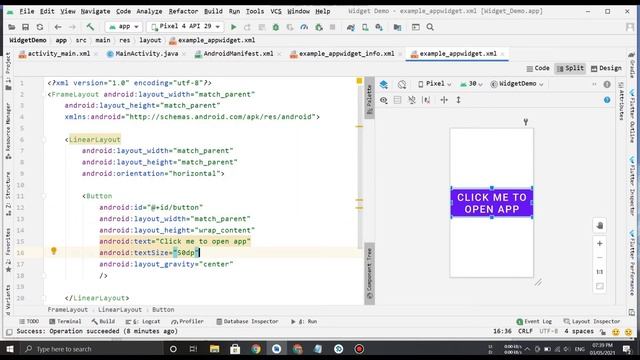Click the Save All icon

coord(25,27)
